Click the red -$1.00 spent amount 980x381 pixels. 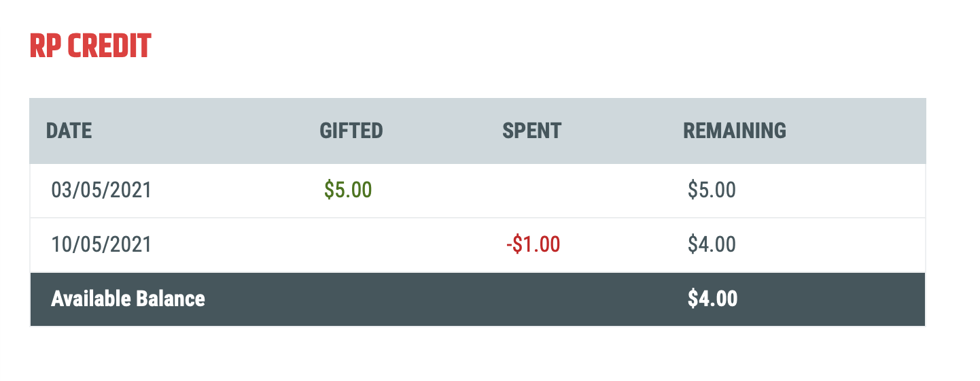click(533, 244)
